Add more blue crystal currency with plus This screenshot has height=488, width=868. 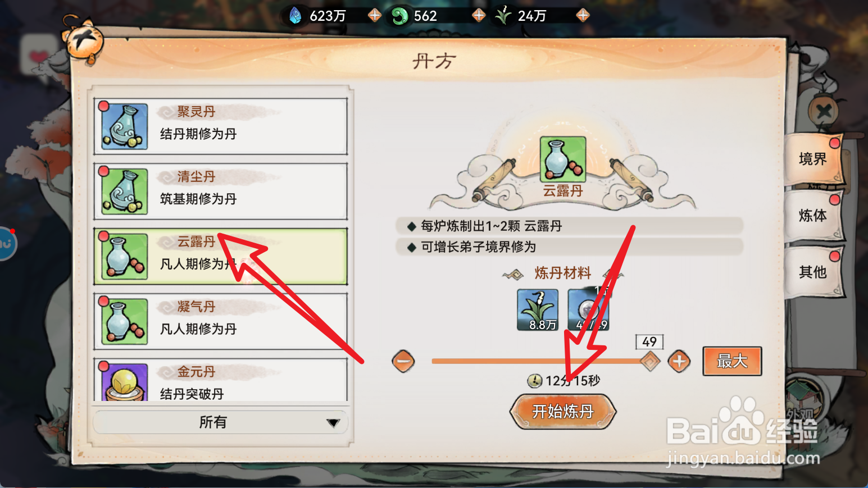click(375, 15)
